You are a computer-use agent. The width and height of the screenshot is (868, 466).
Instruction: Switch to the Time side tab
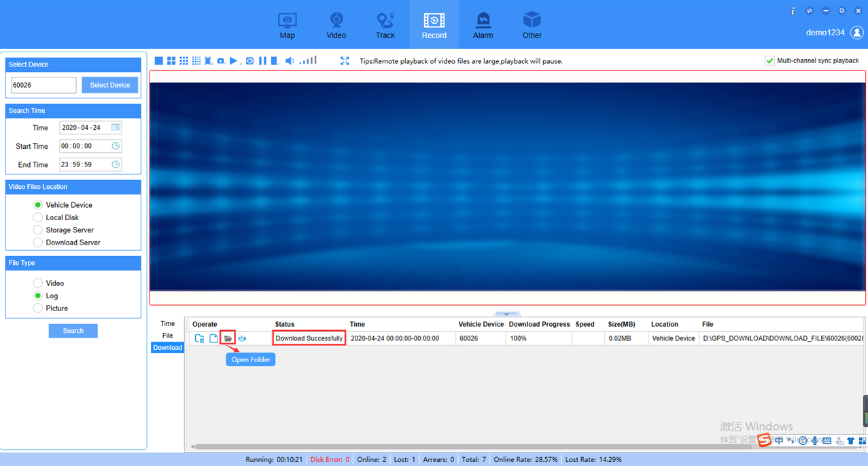[167, 323]
